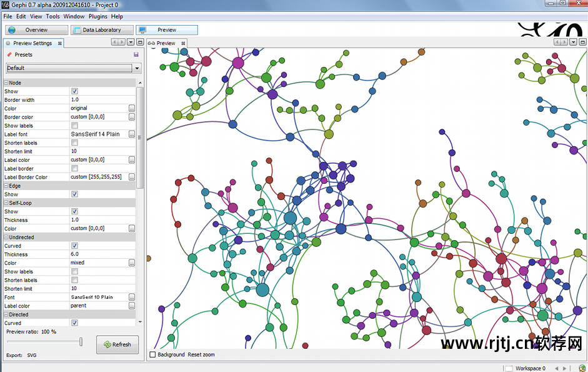The image size is (588, 372).
Task: Enable Node Show labels checkbox
Action: tap(74, 126)
